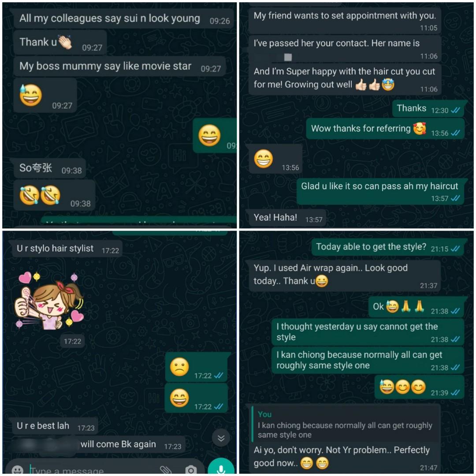
Task: Jump to latest with double-chevron down button
Action: pos(221,438)
